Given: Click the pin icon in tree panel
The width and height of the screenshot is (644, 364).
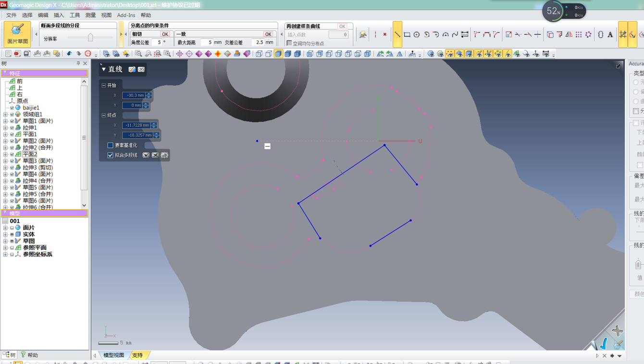Looking at the screenshot, I should (78, 63).
